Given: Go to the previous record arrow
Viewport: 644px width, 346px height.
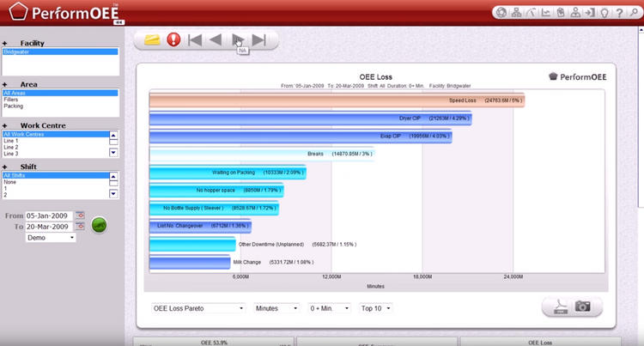Looking at the screenshot, I should click(x=216, y=39).
